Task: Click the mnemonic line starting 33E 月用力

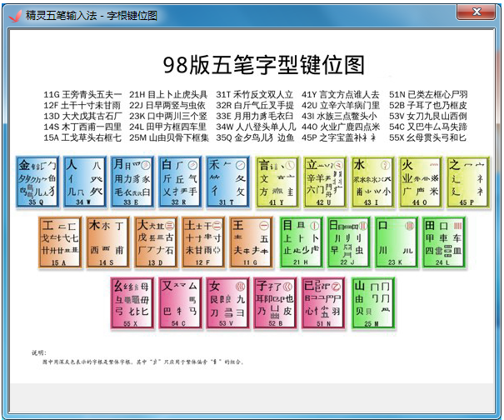Action: click(255, 116)
